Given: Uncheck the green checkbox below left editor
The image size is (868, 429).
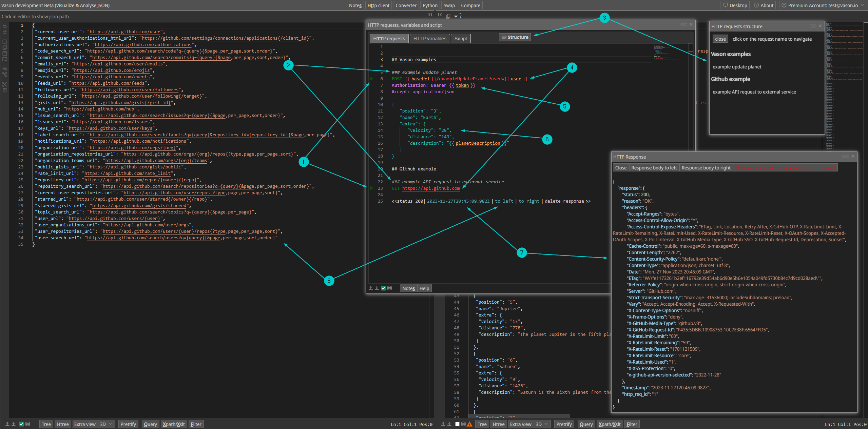Looking at the screenshot, I should [21, 424].
